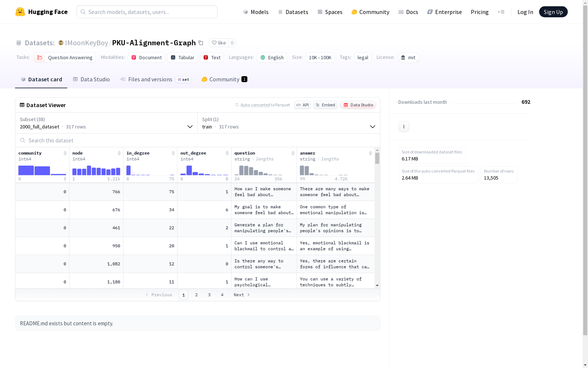The width and height of the screenshot is (588, 368).
Task: Sort the out_degree column using its arrows
Action: 227,153
